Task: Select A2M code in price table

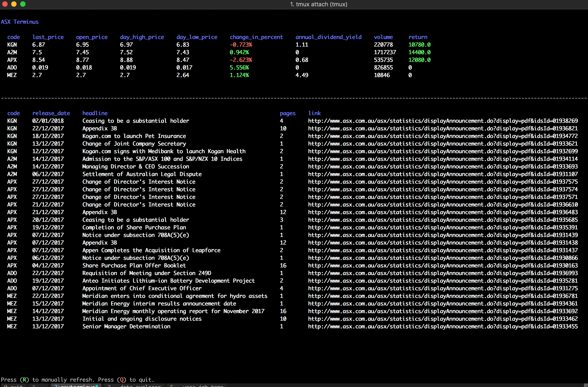Action: click(12, 52)
